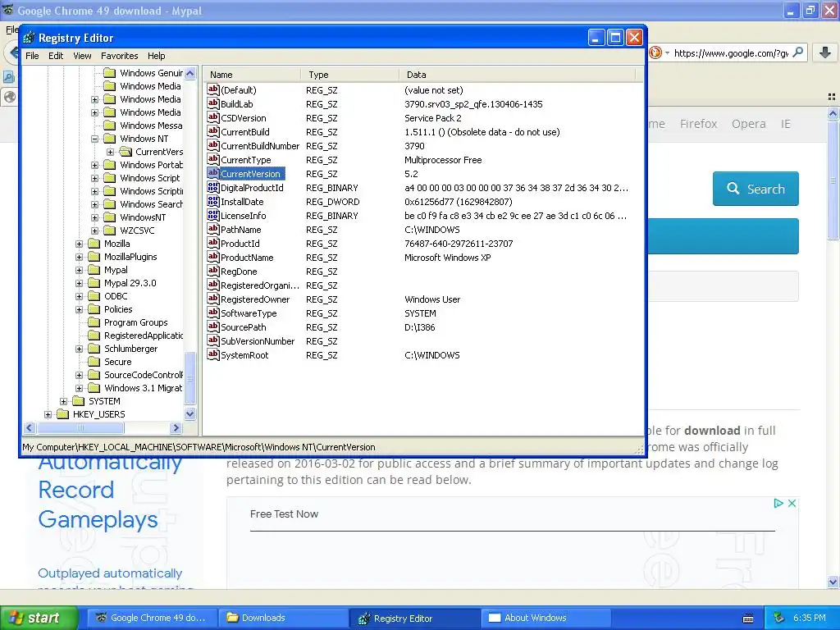Viewport: 840px width, 630px height.
Task: Click the Mozilla folder icon
Action: (94, 243)
